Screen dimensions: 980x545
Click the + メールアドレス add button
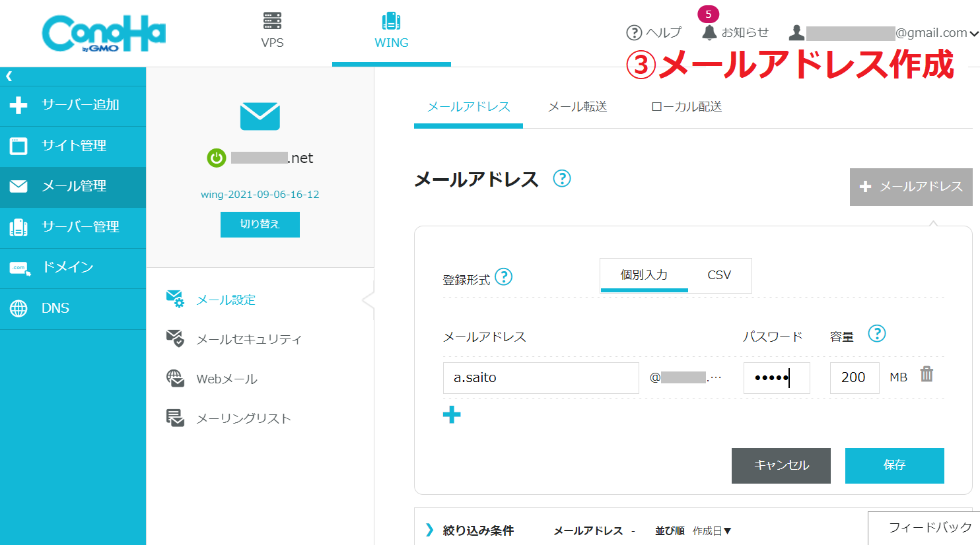pyautogui.click(x=911, y=187)
